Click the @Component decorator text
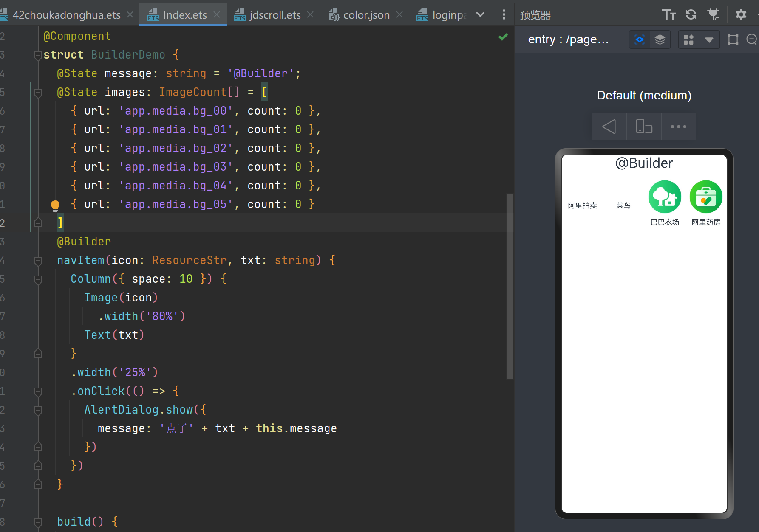The height and width of the screenshot is (532, 759). pyautogui.click(x=77, y=36)
